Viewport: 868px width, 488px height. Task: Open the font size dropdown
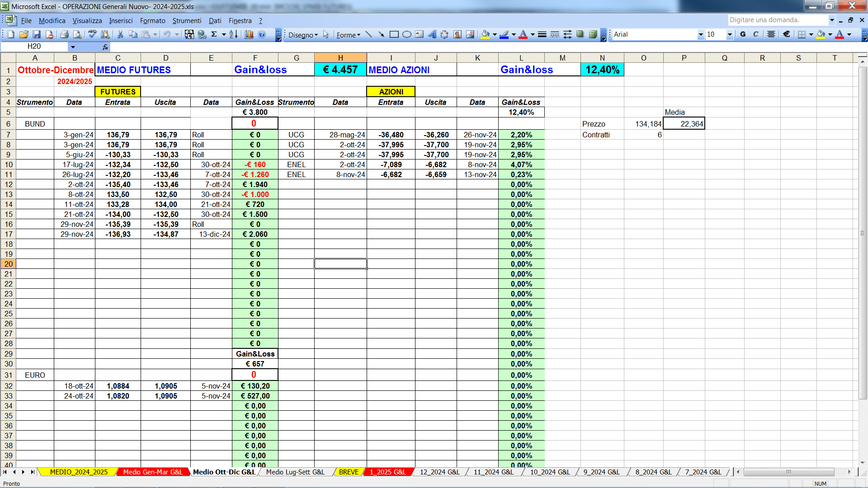[x=730, y=34]
